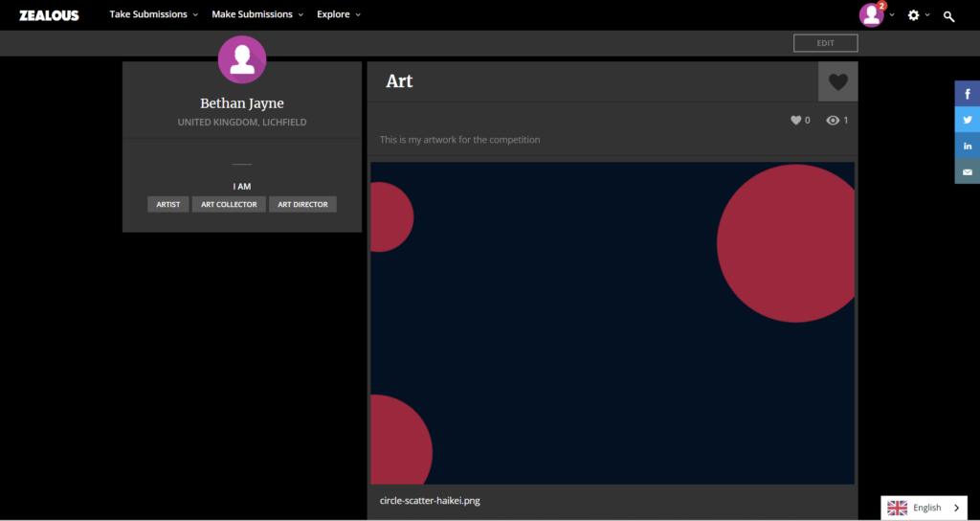The image size is (980, 521).
Task: Open the user avatar with notification badge
Action: (x=871, y=15)
